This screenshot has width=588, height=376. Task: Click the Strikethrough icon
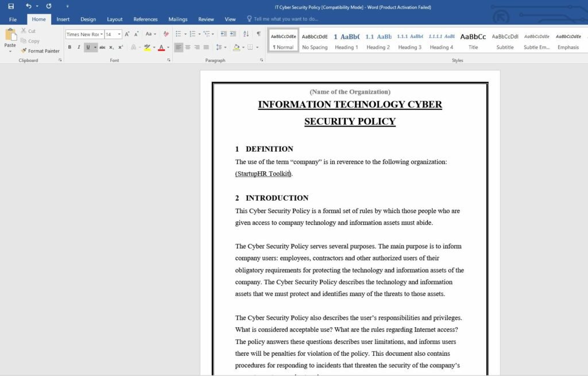(102, 47)
